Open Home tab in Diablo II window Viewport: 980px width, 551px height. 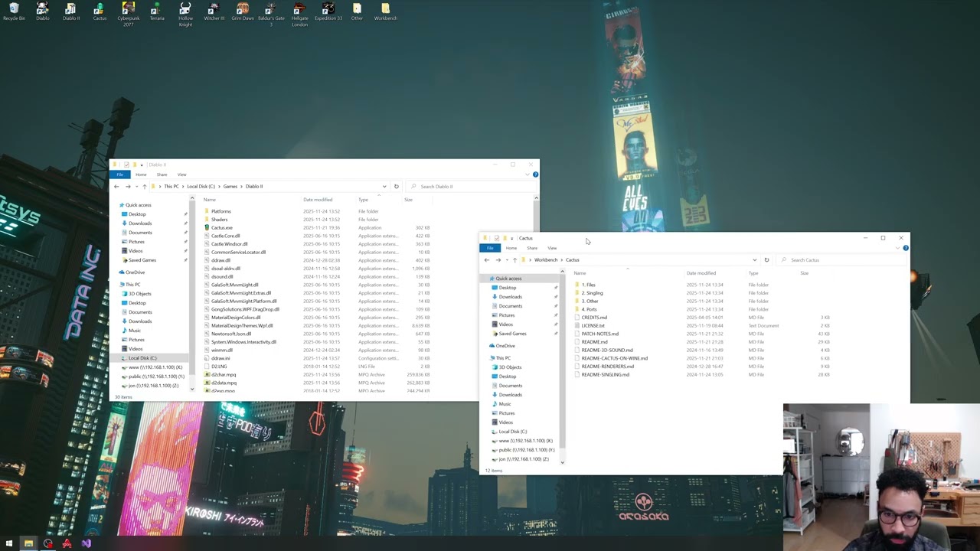141,174
